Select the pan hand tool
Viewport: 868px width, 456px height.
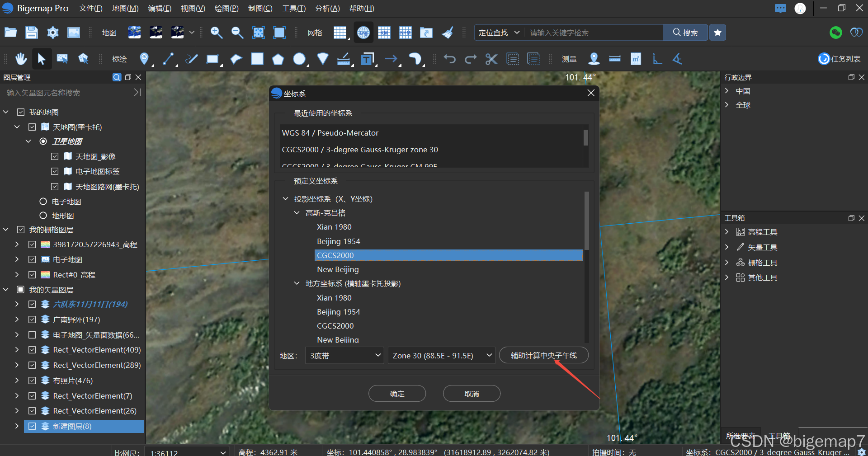point(21,59)
